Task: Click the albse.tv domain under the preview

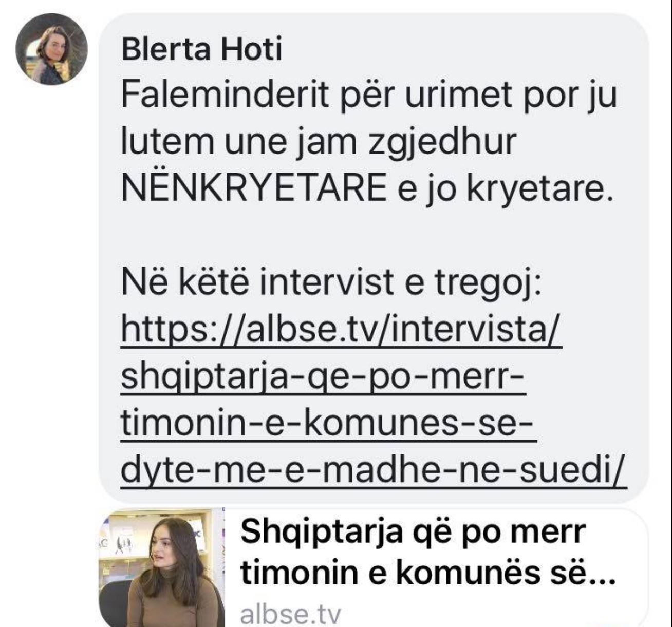Action: point(290,613)
